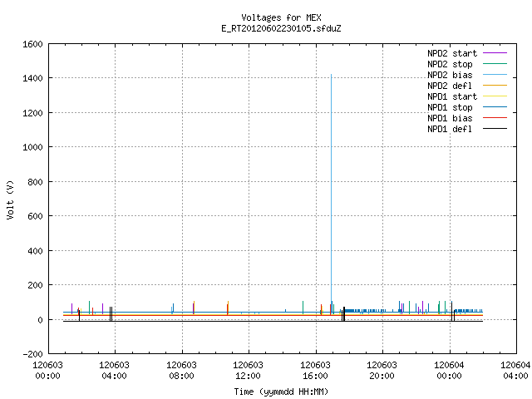
Task: Click the 'NPD1 start' legend label
Action: point(452,96)
